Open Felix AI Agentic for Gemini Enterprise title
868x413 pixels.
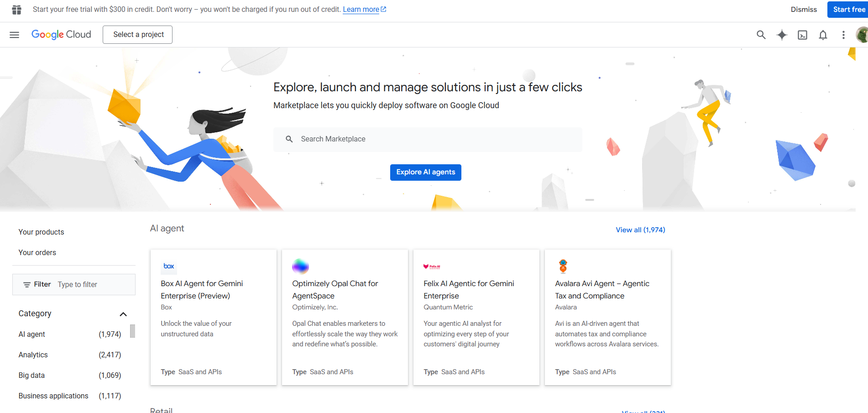pyautogui.click(x=469, y=290)
